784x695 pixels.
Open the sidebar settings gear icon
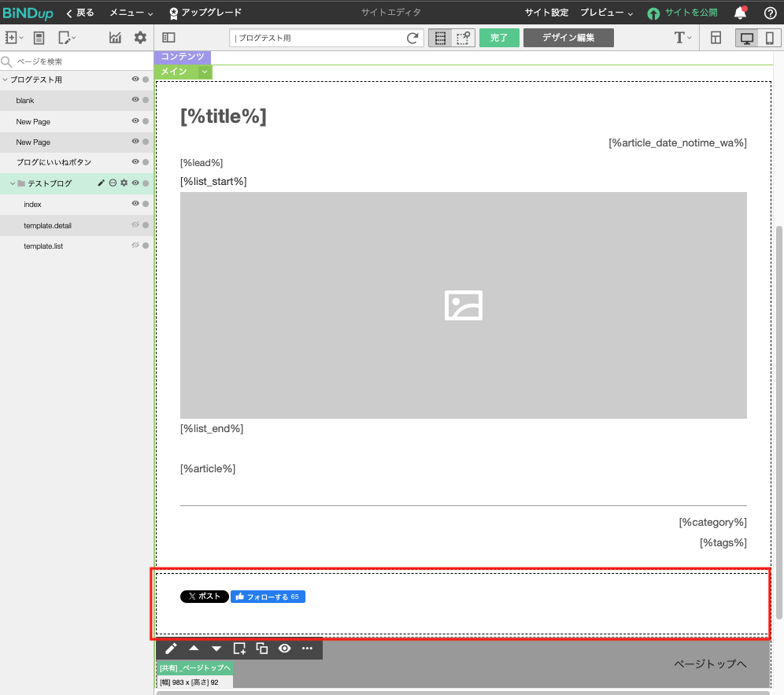click(140, 38)
